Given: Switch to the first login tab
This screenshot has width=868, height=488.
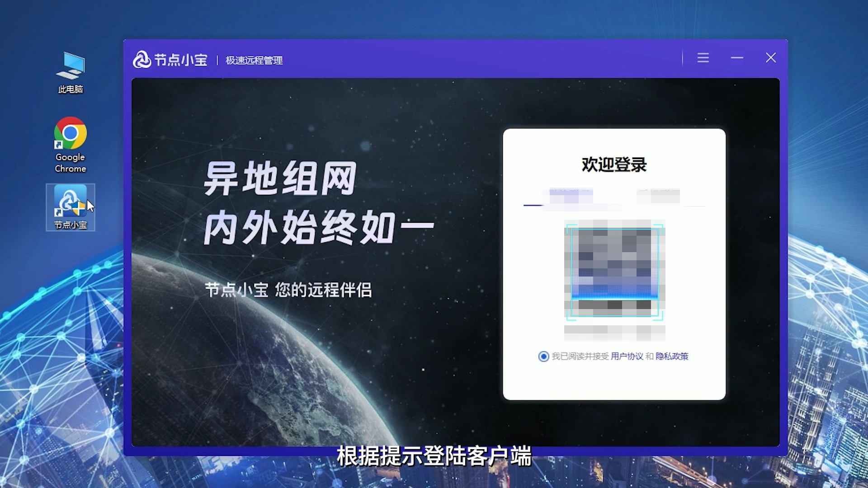Looking at the screenshot, I should (571, 196).
